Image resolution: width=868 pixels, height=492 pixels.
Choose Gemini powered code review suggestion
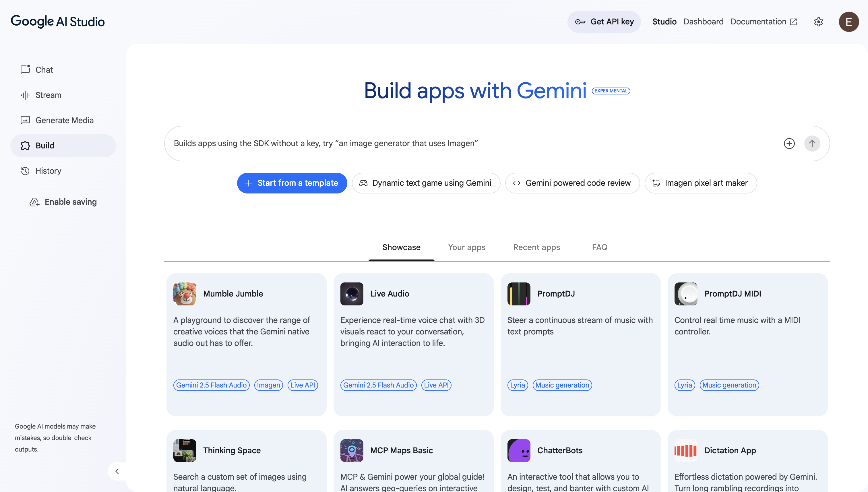[x=572, y=183]
